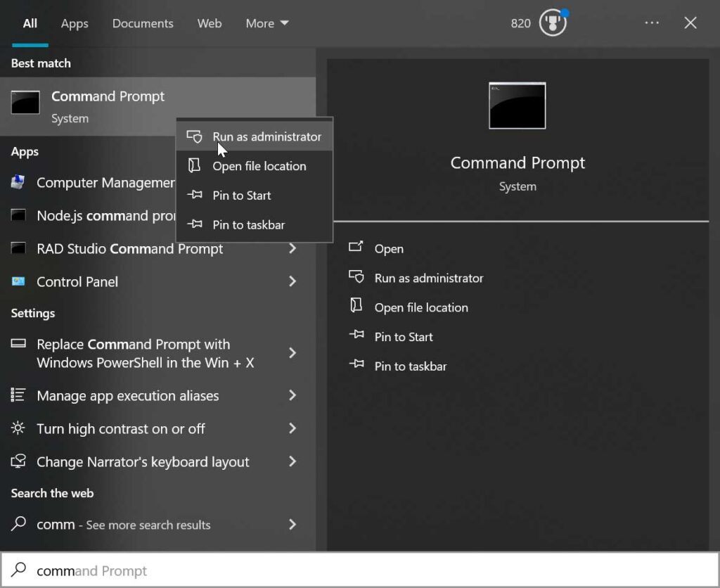Click the Command Prompt preview thumbnail icon

tap(517, 106)
